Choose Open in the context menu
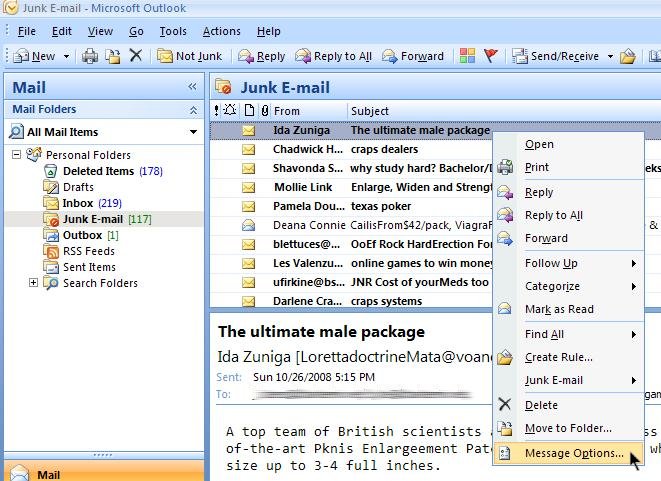 coord(569,144)
